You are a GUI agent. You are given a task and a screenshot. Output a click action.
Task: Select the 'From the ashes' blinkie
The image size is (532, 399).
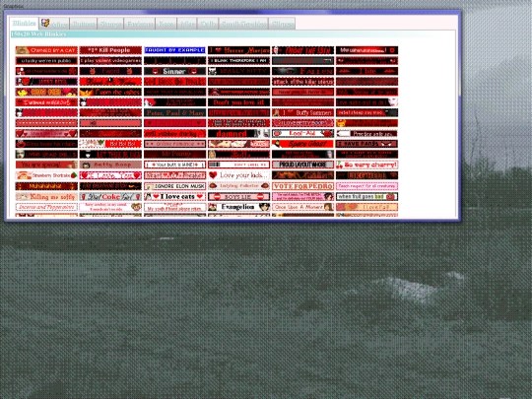pyautogui.click(x=110, y=92)
